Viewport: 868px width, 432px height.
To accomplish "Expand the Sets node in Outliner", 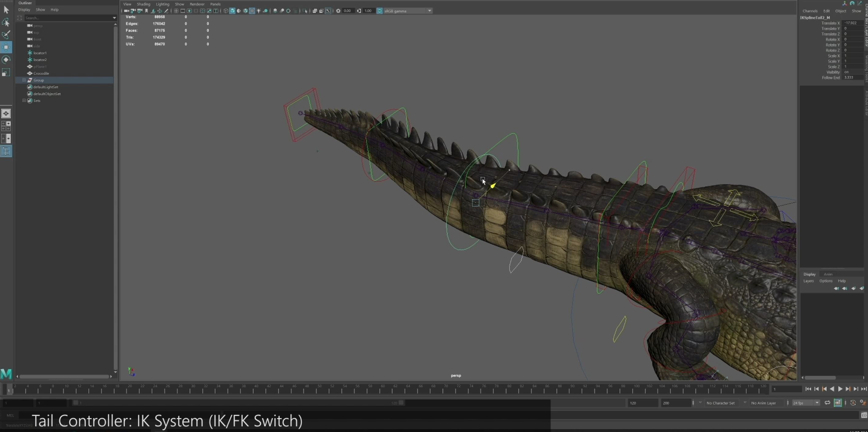I will pos(24,101).
